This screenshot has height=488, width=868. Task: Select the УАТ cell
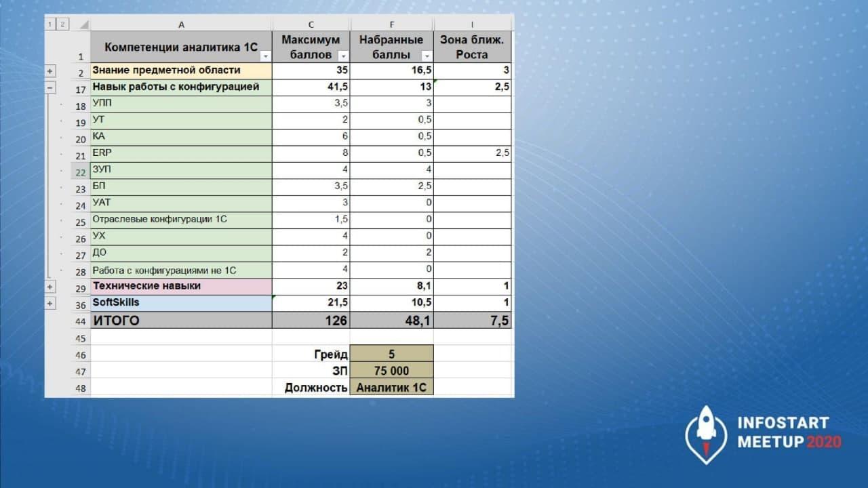(x=181, y=203)
